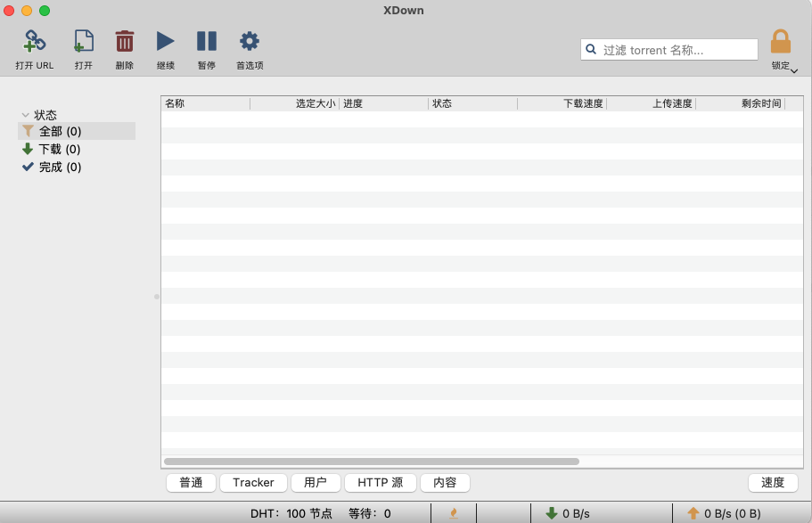Sort by the 上传速度 column header
The width and height of the screenshot is (812, 523).
[x=651, y=103]
